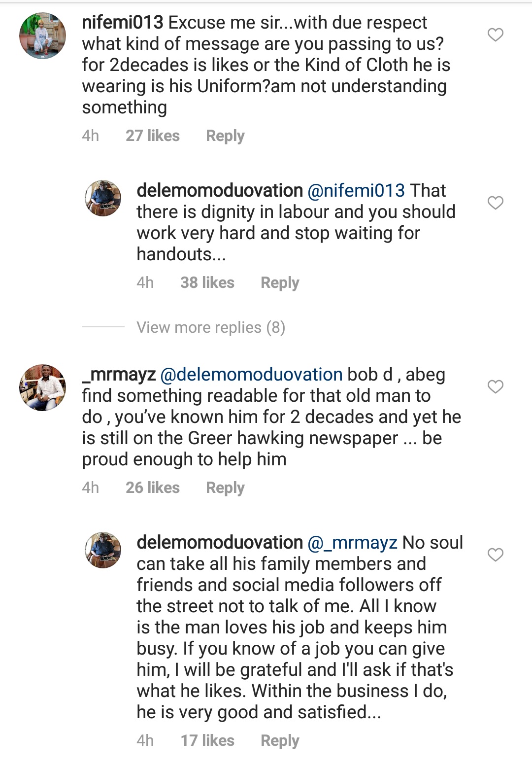The image size is (532, 767).
Task: Reply to delemomoduovation's 38-likes comment
Action: 280,282
